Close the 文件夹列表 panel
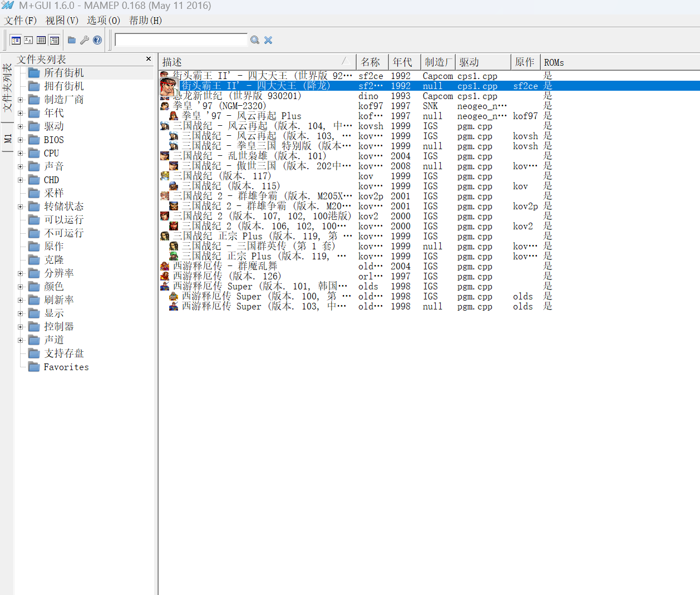 tap(149, 59)
